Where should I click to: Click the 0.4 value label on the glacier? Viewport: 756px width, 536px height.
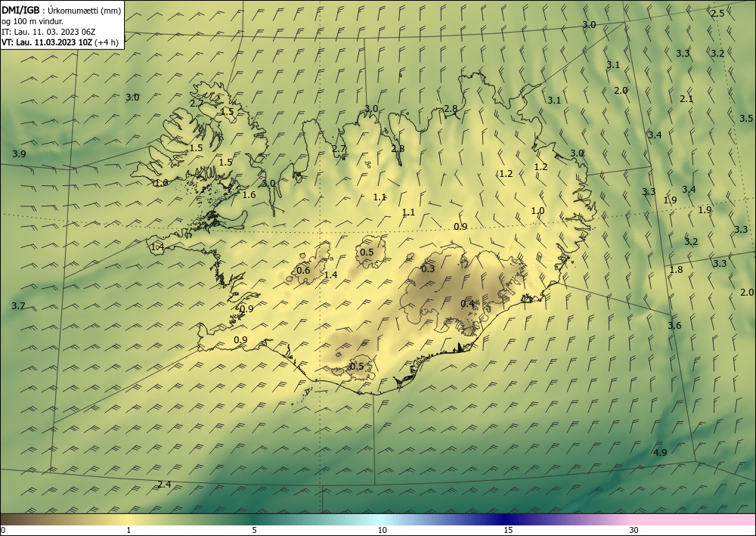coord(467,304)
